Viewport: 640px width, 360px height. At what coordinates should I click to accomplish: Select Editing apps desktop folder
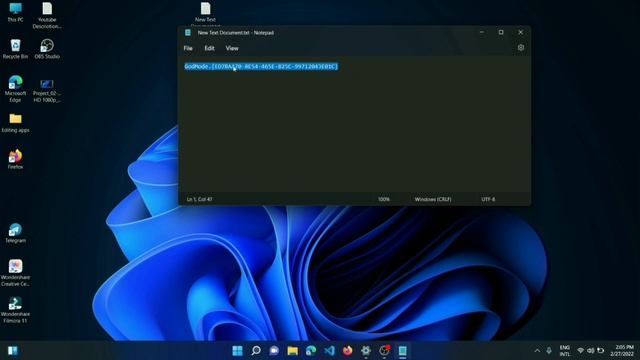[x=16, y=123]
